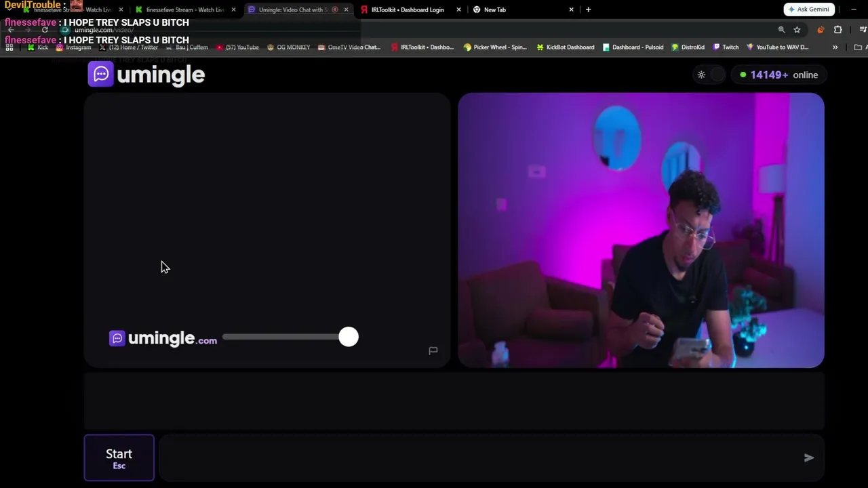
Task: Switch to the second finessefave Stream tab
Action: (x=184, y=9)
